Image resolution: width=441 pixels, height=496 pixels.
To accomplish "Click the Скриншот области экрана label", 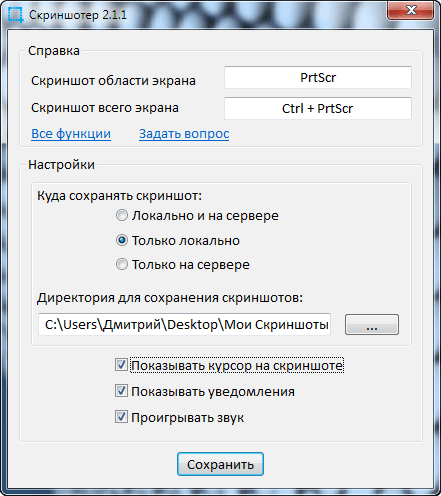I will click(x=113, y=81).
